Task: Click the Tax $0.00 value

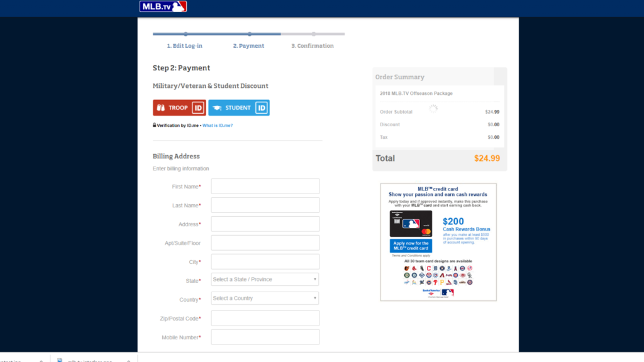Action: (493, 138)
